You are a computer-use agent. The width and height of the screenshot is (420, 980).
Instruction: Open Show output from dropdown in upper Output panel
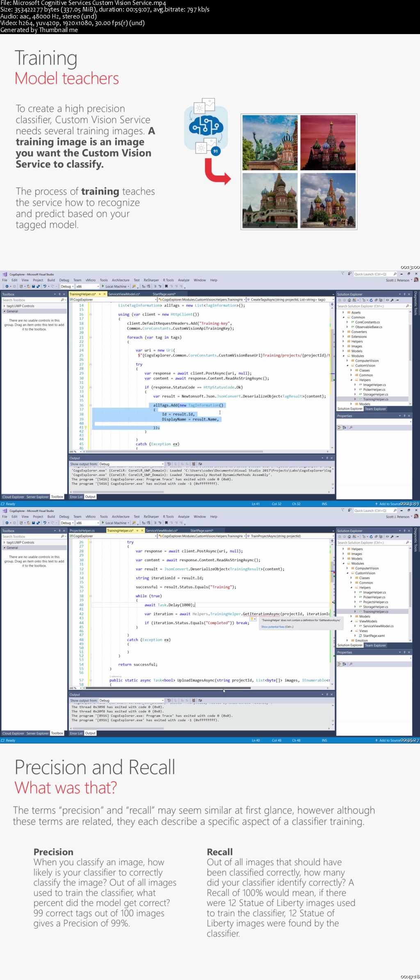(131, 464)
